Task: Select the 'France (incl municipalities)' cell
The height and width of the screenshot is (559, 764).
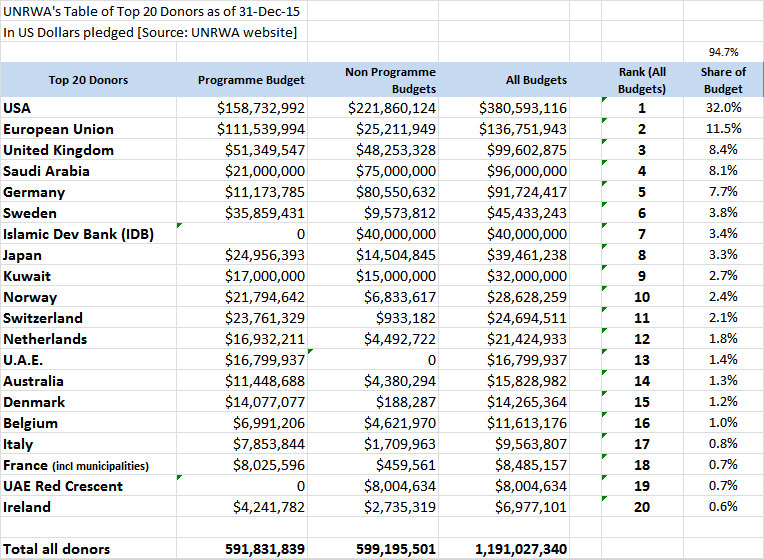Action: point(88,465)
